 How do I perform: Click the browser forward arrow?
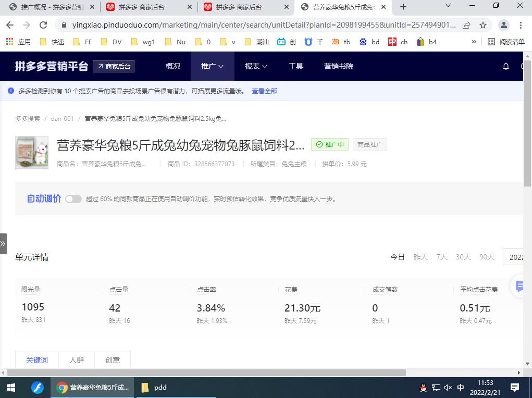[27, 25]
